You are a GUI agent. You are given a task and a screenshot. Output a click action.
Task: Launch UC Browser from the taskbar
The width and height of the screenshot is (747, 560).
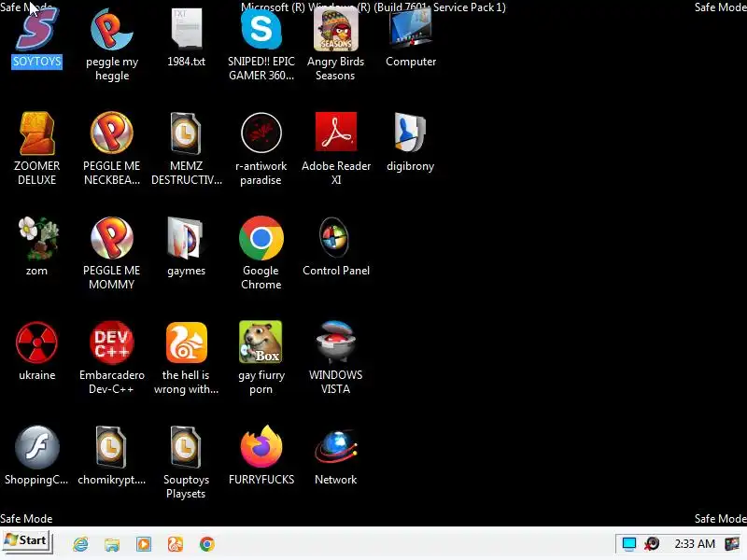pyautogui.click(x=176, y=544)
